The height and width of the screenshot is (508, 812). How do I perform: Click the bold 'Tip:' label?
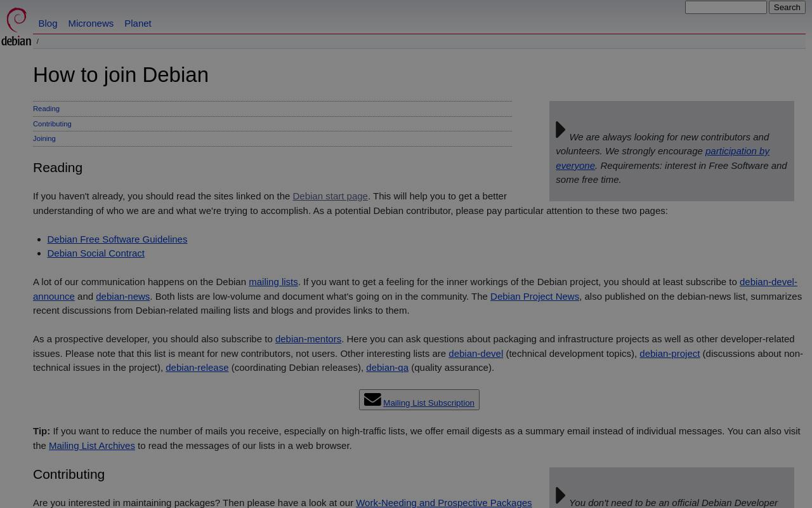point(41,431)
